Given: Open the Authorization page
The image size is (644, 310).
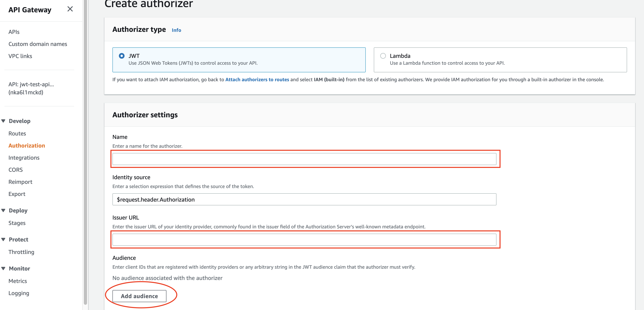Looking at the screenshot, I should pos(27,145).
